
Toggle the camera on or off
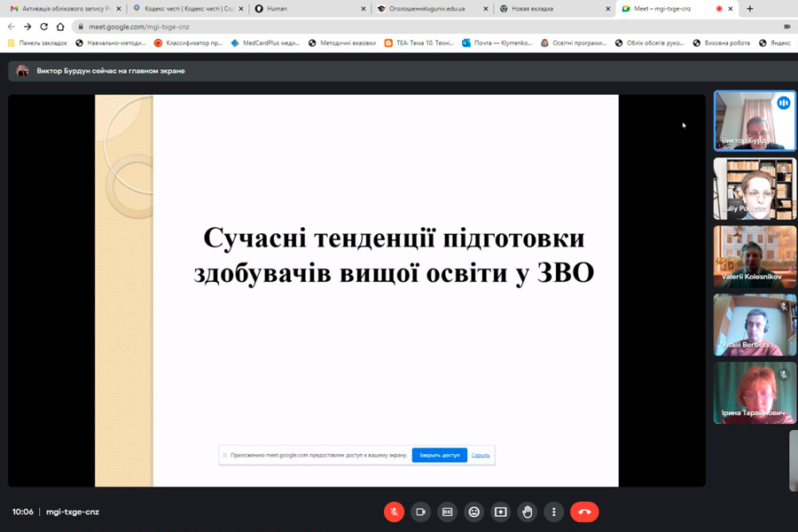[421, 512]
